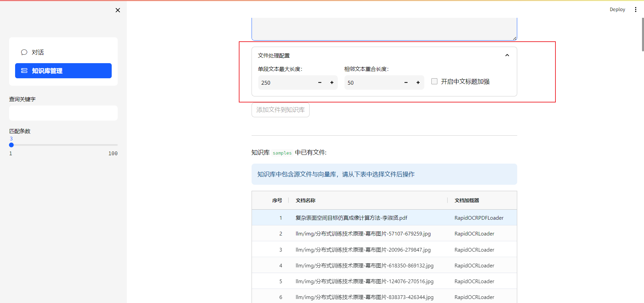Click 添加文件到知识库 button
The image size is (644, 303).
click(x=280, y=110)
